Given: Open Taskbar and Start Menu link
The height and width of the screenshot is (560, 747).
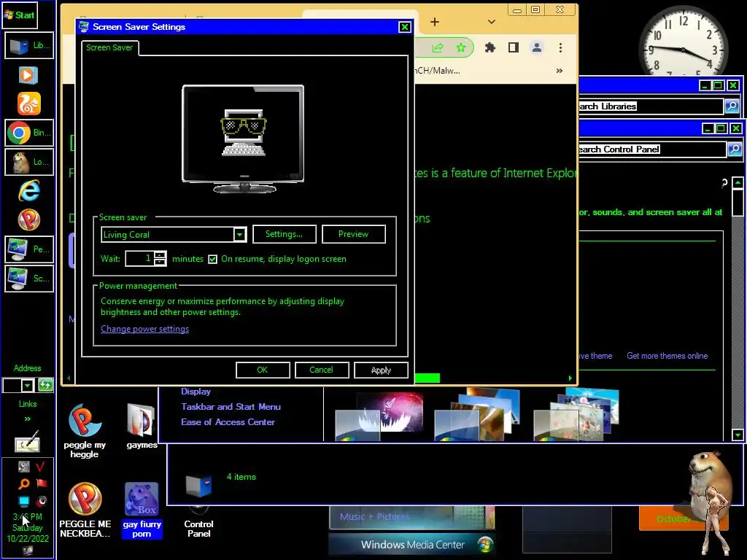Looking at the screenshot, I should [231, 407].
